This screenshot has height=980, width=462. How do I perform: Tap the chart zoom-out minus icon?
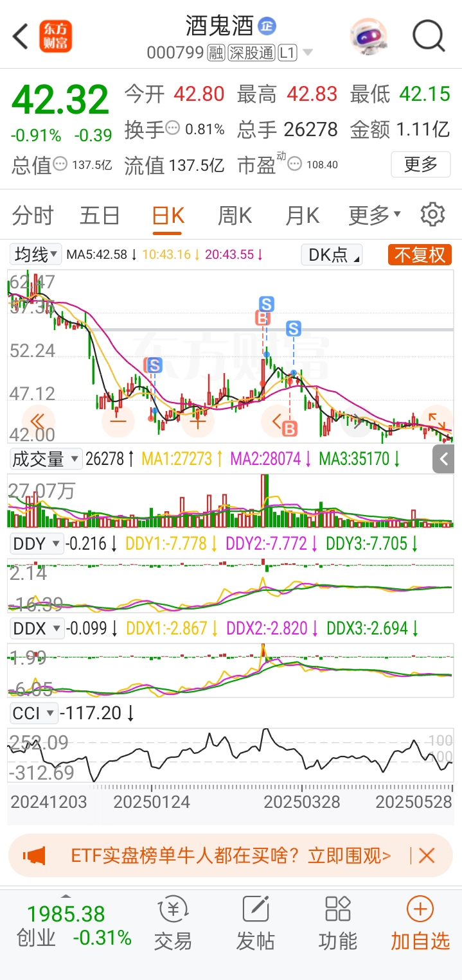point(118,421)
